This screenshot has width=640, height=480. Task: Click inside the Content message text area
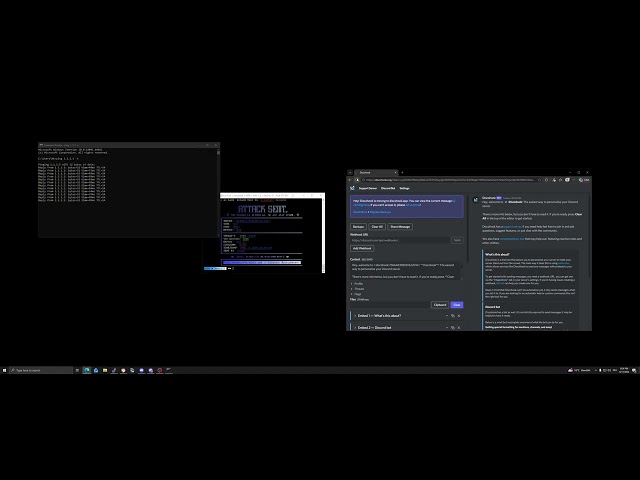[406, 271]
